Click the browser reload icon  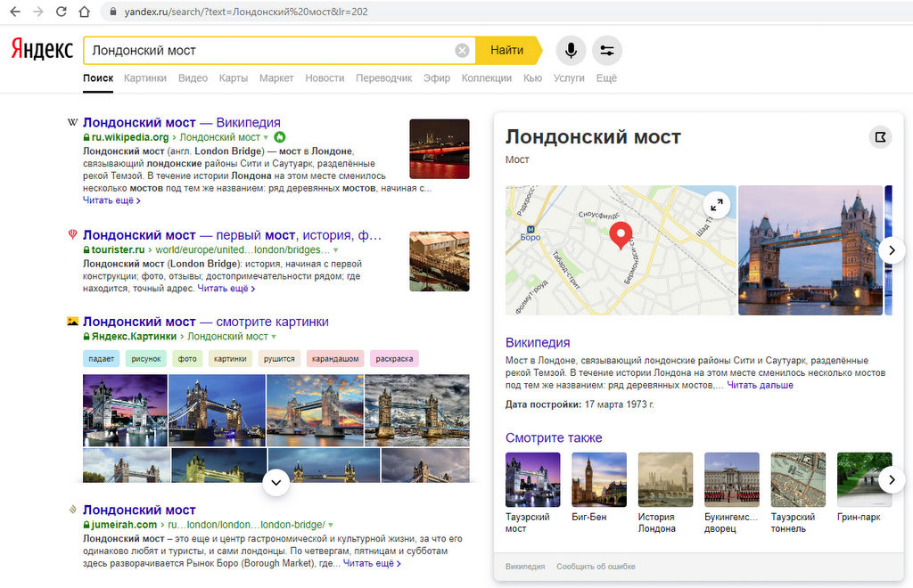pyautogui.click(x=61, y=12)
